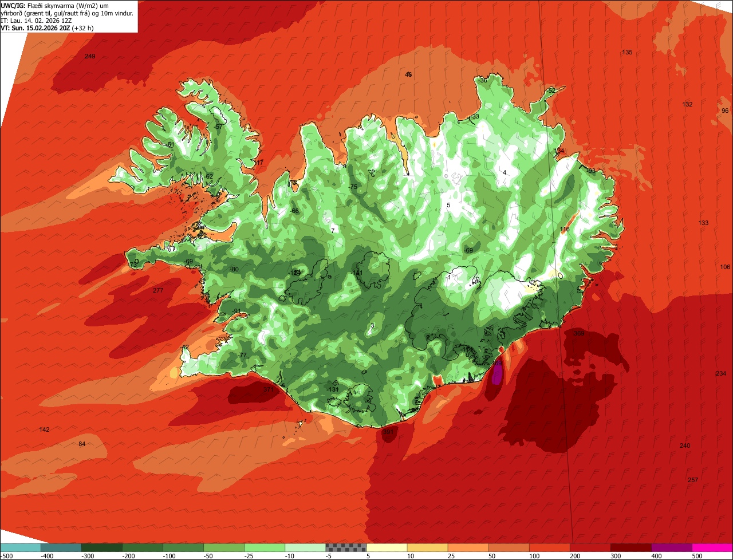
Task: Click the map value 135
Action: pos(627,52)
